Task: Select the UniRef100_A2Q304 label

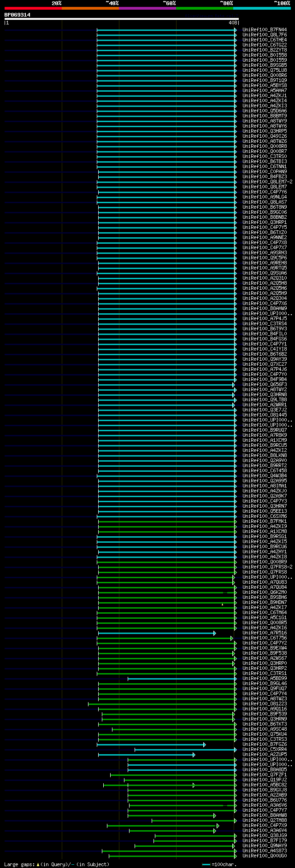Action: tap(265, 299)
